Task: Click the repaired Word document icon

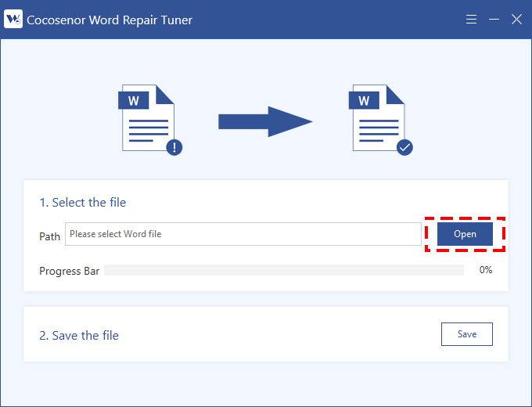Action: [380, 120]
